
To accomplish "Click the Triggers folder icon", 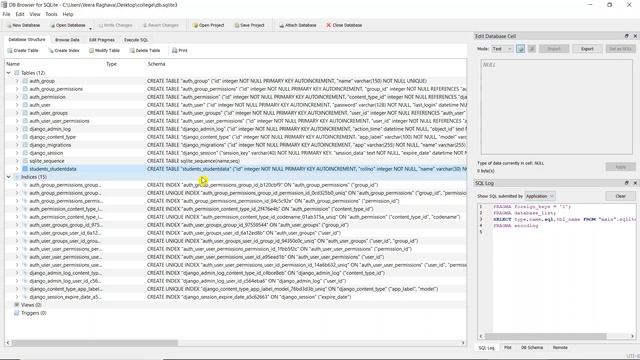I will (17, 313).
